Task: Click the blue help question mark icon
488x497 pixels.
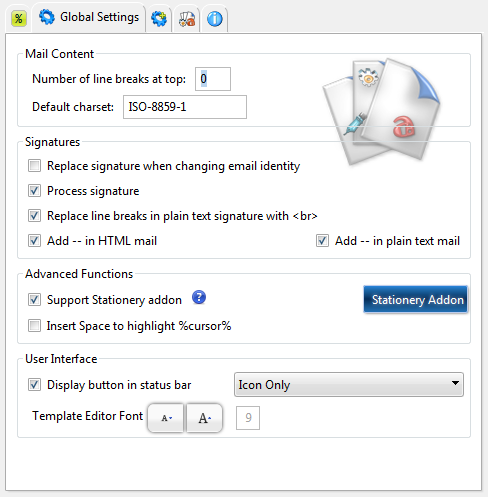Action: (x=199, y=297)
